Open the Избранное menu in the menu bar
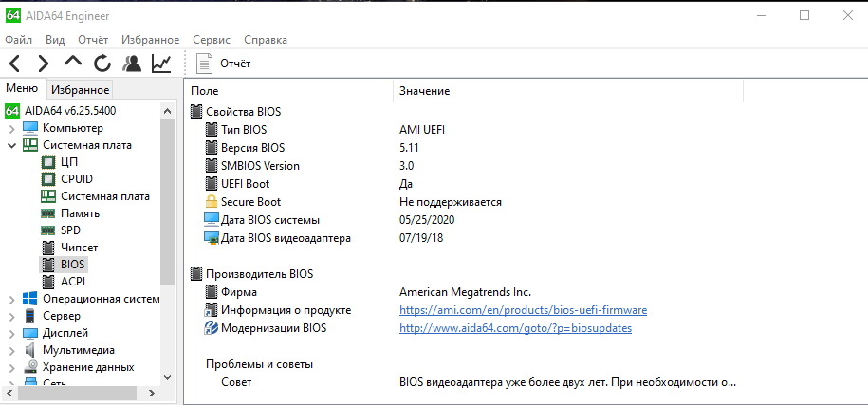The image size is (868, 405). tap(151, 40)
